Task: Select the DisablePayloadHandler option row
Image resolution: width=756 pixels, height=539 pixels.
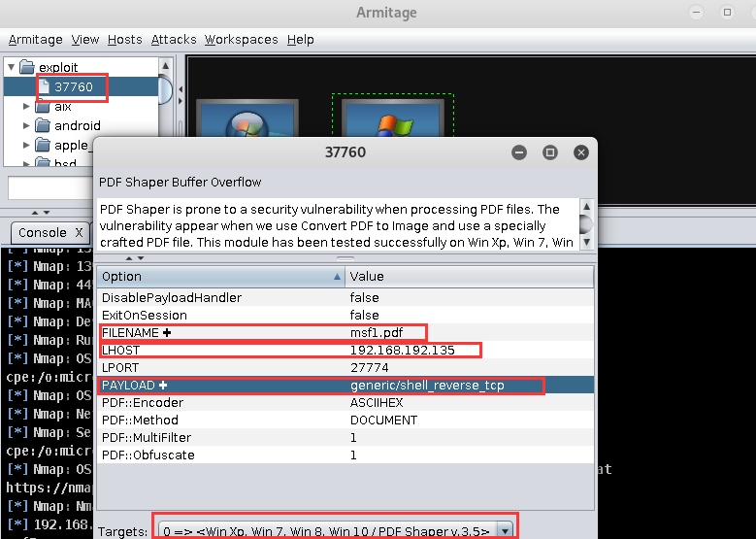Action: pos(345,298)
